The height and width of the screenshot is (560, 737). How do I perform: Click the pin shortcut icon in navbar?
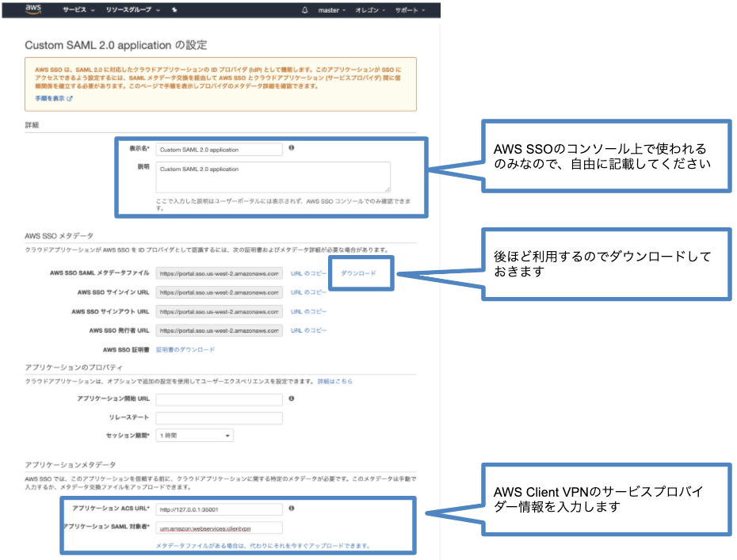click(x=174, y=10)
